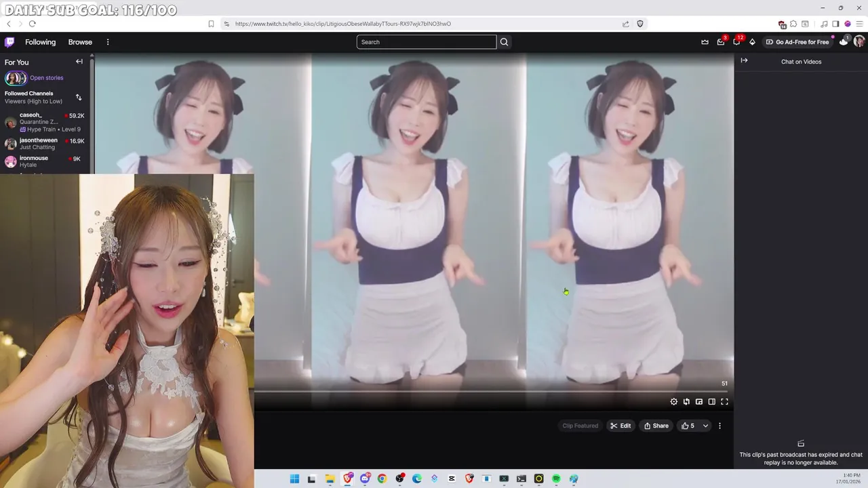The image size is (868, 488).
Task: Open Spotify from taskbar
Action: pyautogui.click(x=556, y=479)
